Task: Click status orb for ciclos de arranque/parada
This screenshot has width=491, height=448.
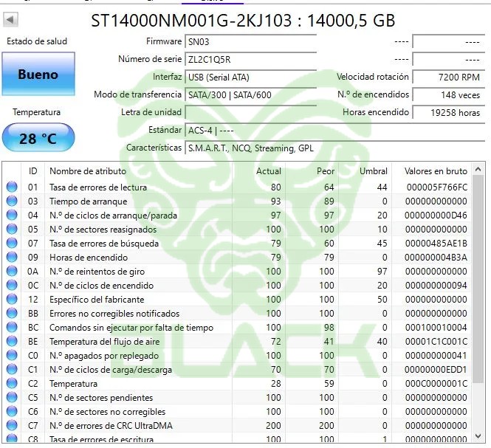Action: tap(12, 215)
